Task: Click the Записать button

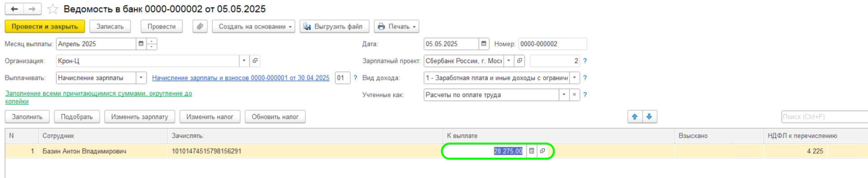Action: point(110,26)
